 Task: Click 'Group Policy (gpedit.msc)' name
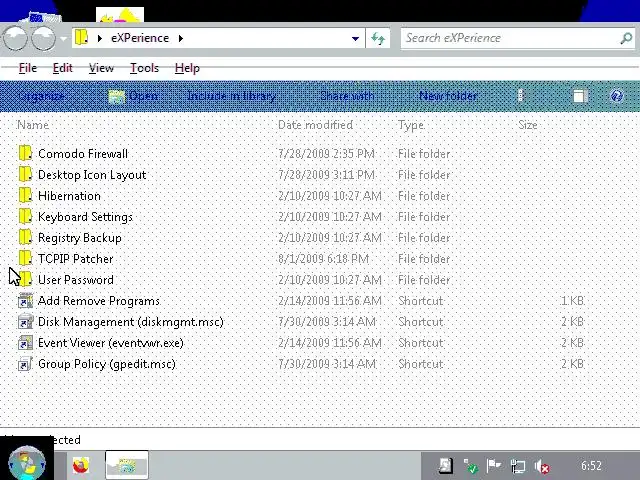(x=107, y=364)
